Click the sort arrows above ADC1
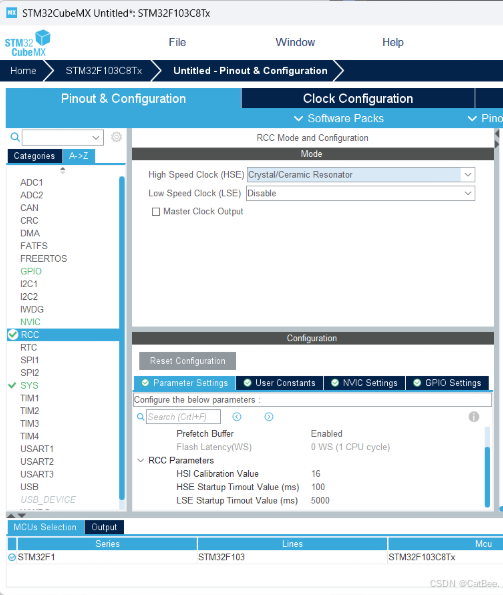 click(63, 170)
